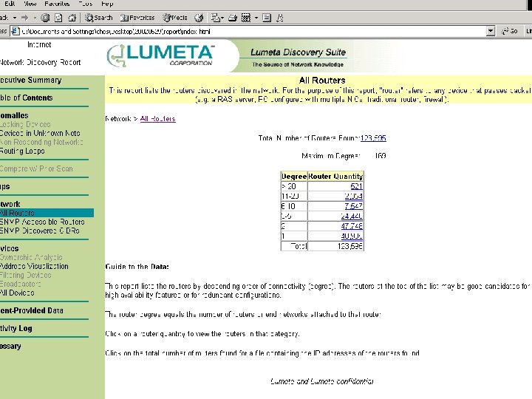532x399 pixels.
Task: Click the Degree column header
Action: click(x=294, y=177)
